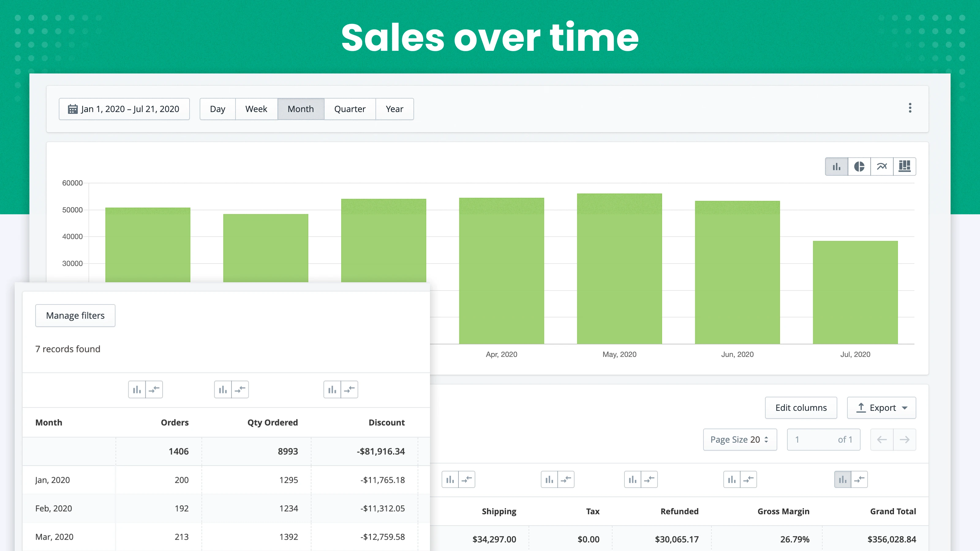Enable chart view for the Qty Ordered column
Screen dimensions: 980x551
point(223,389)
